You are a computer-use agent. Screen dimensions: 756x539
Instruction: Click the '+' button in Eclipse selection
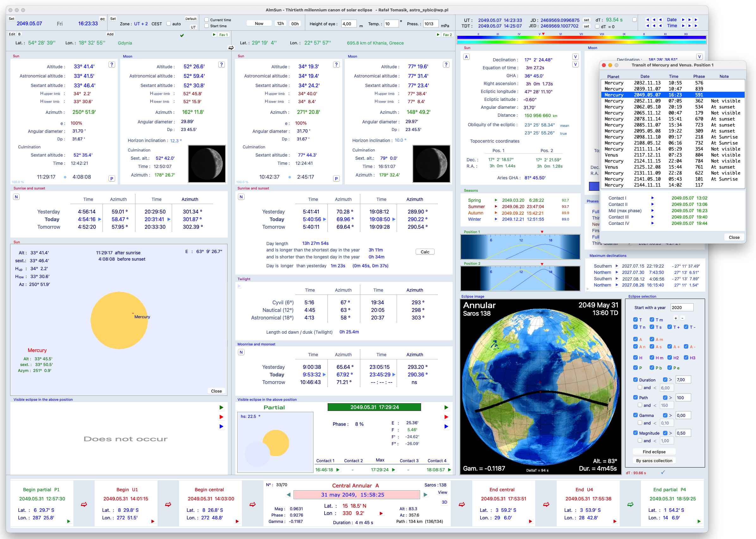click(676, 318)
